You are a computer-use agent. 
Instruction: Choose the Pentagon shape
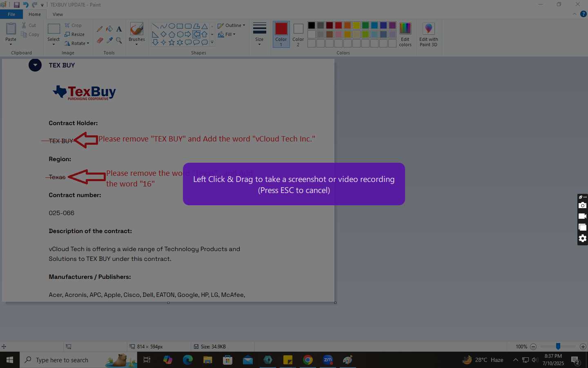[171, 34]
